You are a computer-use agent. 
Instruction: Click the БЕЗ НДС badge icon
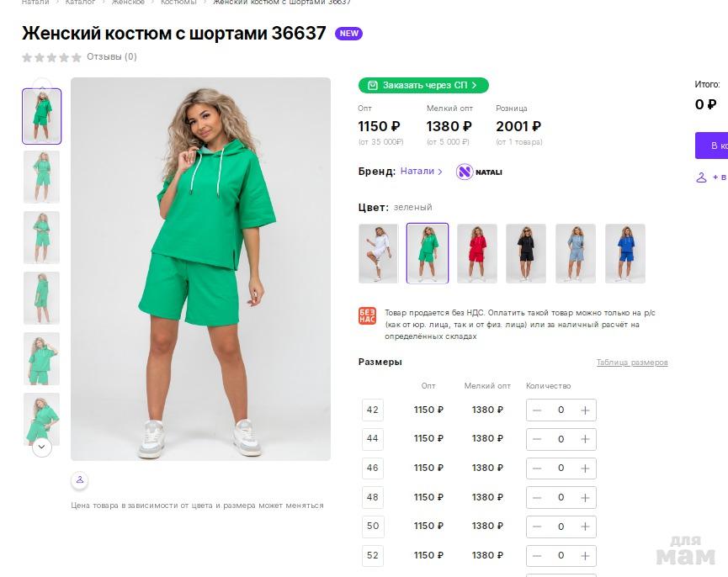[367, 316]
